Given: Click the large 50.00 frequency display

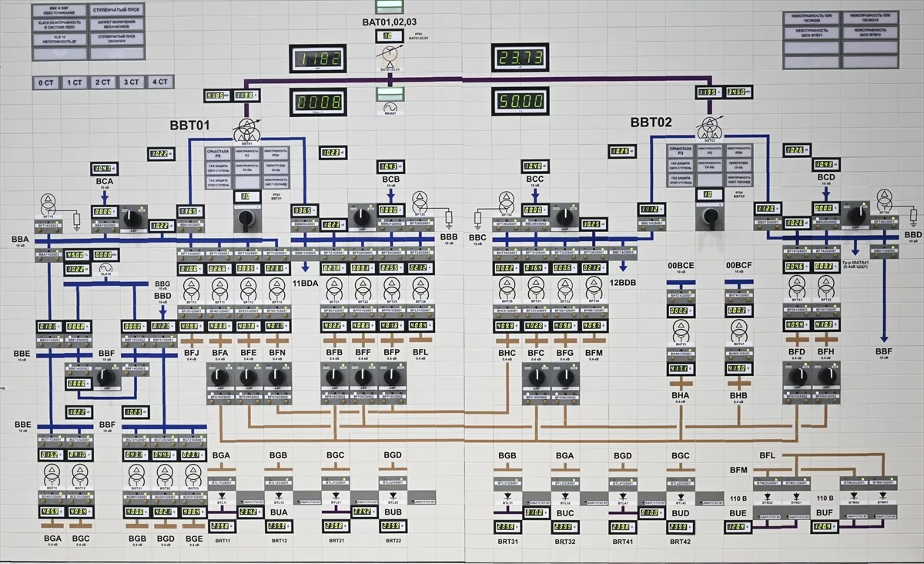Looking at the screenshot, I should coord(521,101).
